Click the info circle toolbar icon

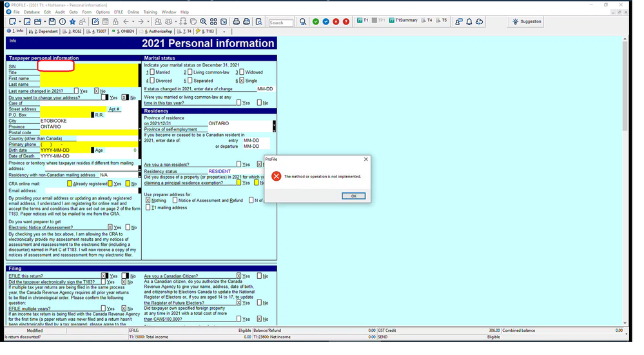(x=63, y=22)
